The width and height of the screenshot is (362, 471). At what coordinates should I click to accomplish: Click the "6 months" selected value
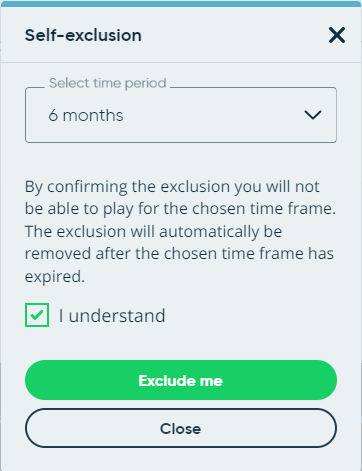86,115
